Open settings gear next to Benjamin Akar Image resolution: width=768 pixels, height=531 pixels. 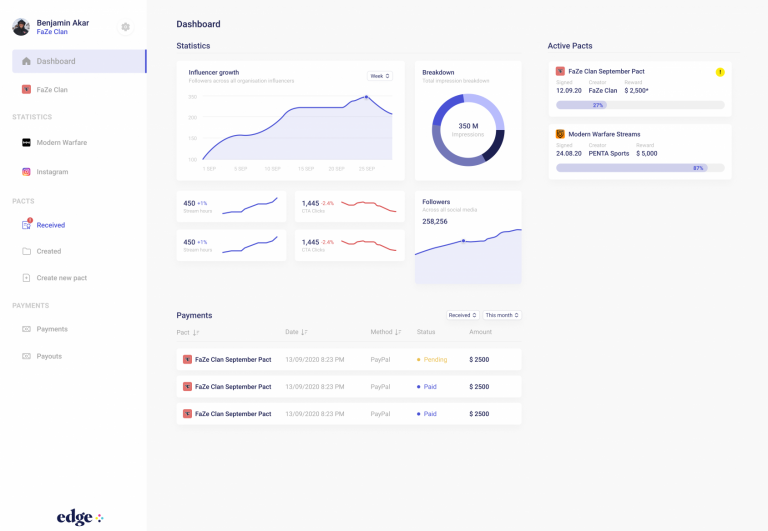click(125, 27)
